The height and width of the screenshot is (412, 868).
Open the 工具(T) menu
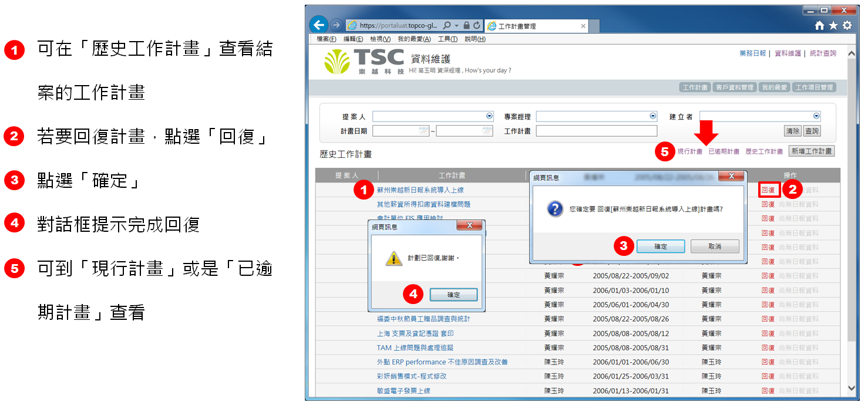pyautogui.click(x=448, y=39)
